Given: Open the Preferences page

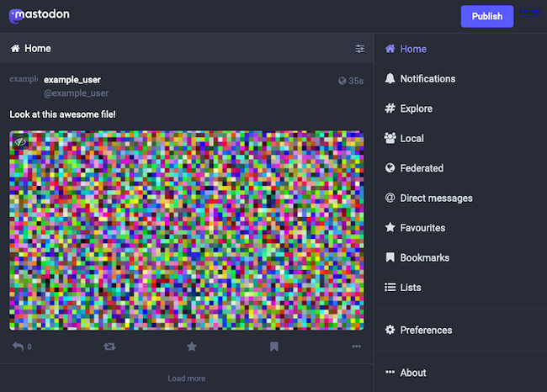Looking at the screenshot, I should click(426, 330).
